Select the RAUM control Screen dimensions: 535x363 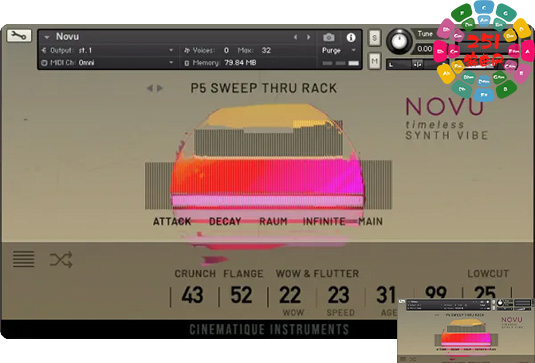273,221
